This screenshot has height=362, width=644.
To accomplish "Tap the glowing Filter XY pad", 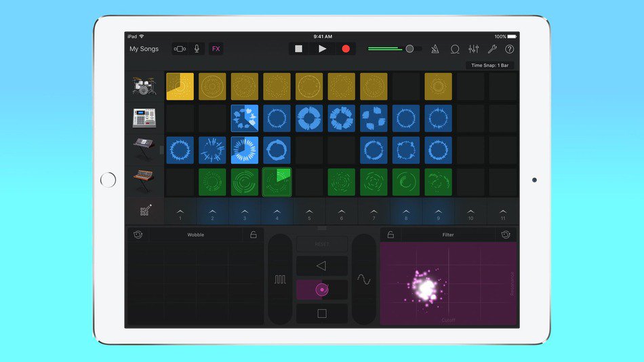I will coord(448,283).
